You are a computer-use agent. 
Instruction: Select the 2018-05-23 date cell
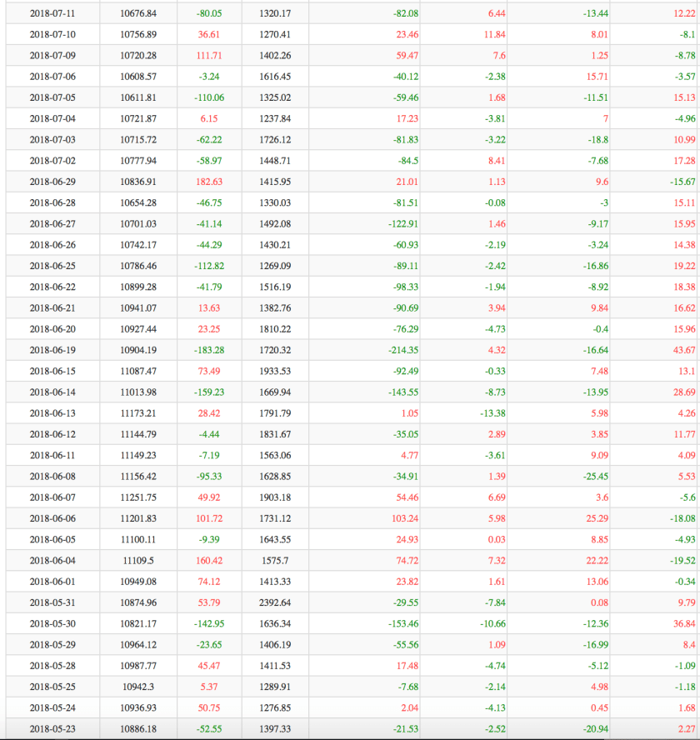(x=52, y=729)
